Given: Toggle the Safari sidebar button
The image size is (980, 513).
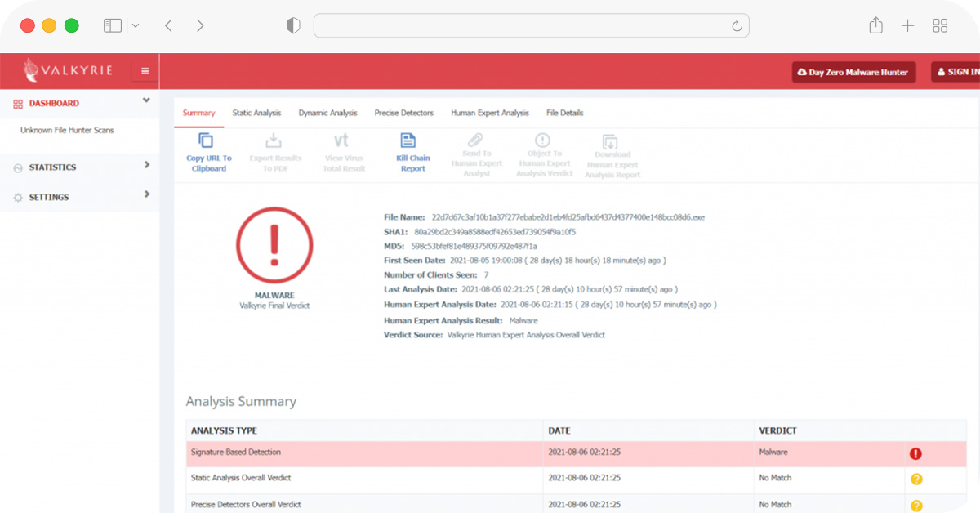Looking at the screenshot, I should (x=113, y=25).
